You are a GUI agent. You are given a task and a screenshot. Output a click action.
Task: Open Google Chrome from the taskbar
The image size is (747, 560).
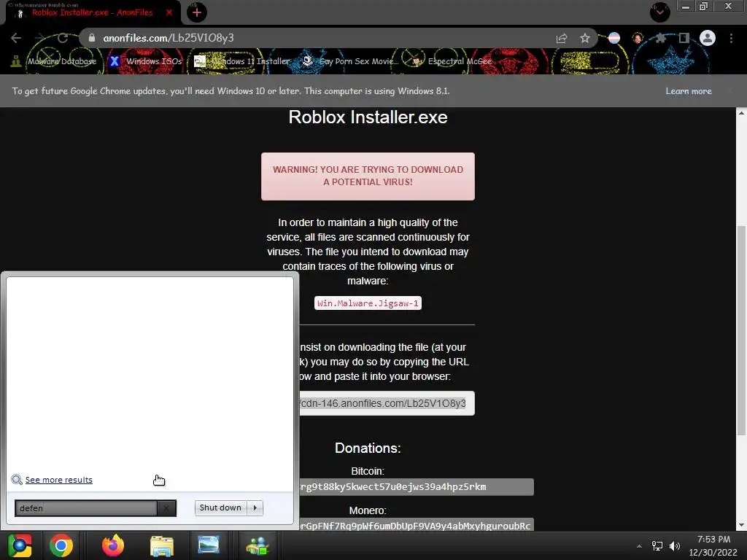pos(61,545)
